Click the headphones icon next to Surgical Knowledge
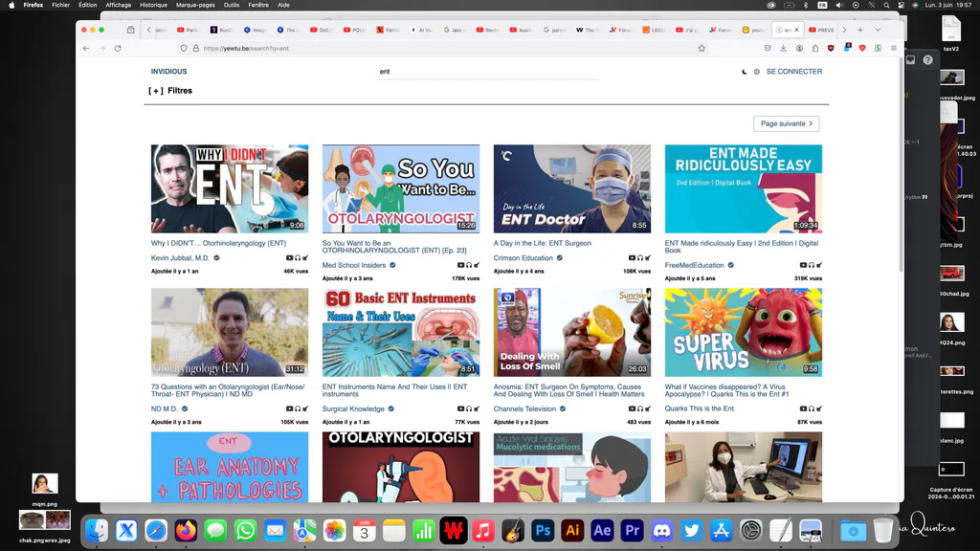The image size is (980, 551). point(469,409)
